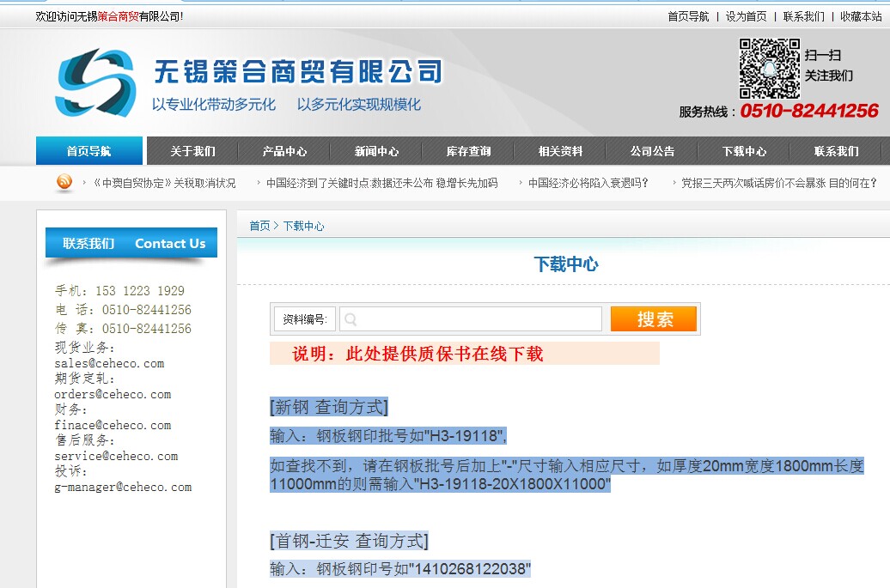Click the orange RSS feed icon

(x=64, y=182)
